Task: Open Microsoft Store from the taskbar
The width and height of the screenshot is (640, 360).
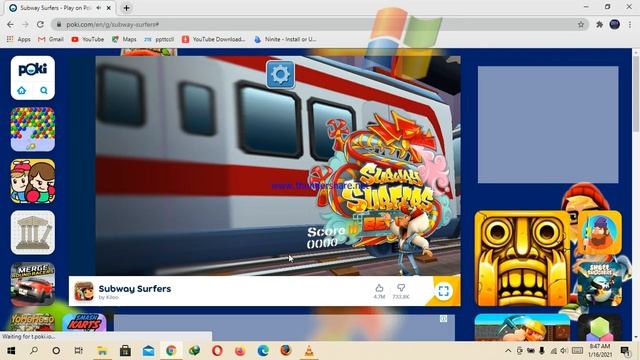Action: click(x=125, y=351)
